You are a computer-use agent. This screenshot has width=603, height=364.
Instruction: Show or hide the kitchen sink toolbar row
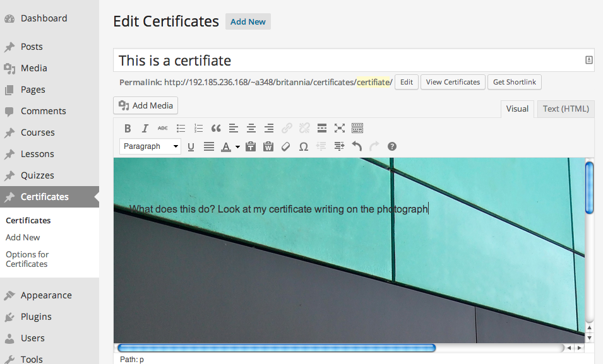coord(357,128)
